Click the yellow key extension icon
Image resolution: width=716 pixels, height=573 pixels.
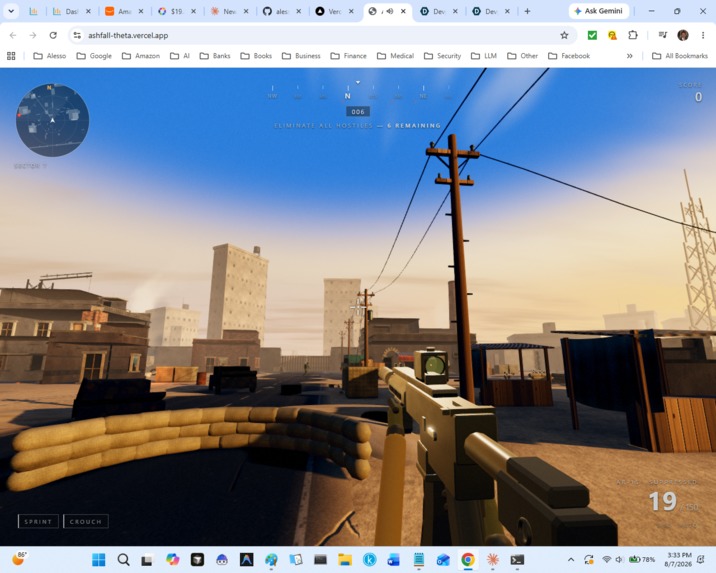[612, 35]
